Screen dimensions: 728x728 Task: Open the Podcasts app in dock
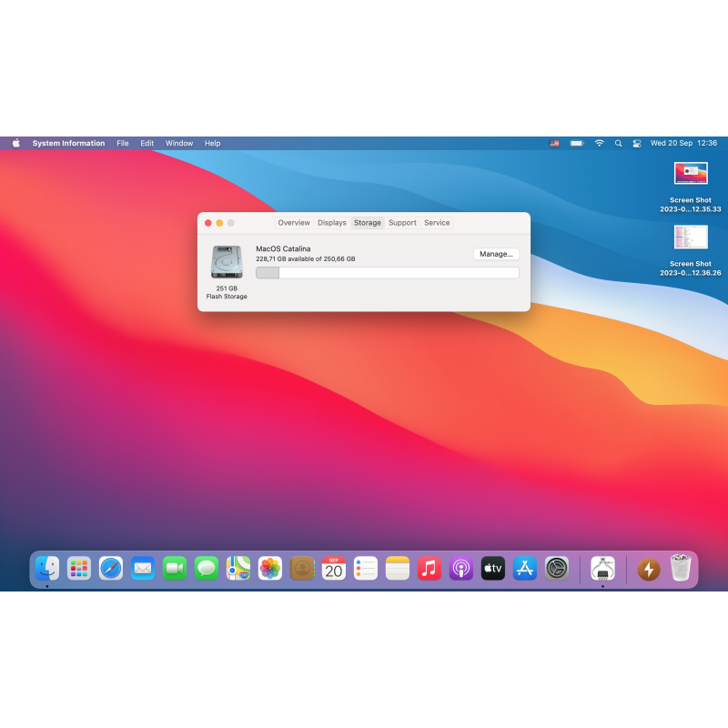[461, 569]
